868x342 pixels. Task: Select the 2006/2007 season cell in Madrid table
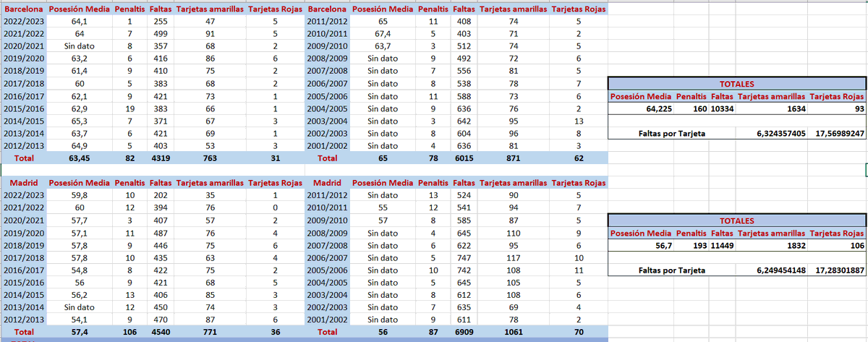[328, 257]
